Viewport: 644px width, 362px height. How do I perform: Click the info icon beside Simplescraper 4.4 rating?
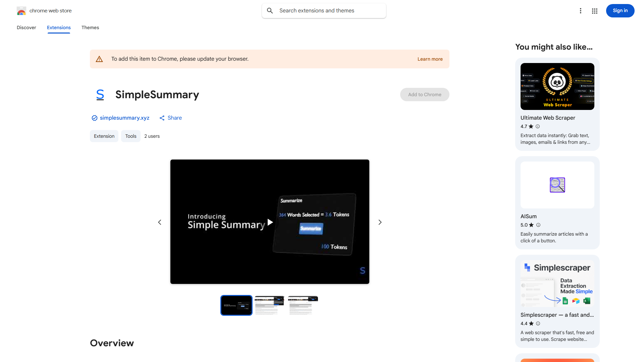pos(538,323)
